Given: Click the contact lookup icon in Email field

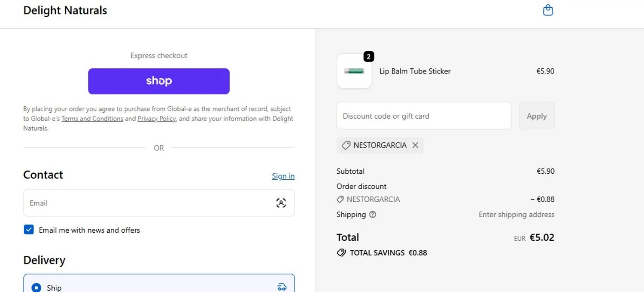Looking at the screenshot, I should (x=281, y=203).
